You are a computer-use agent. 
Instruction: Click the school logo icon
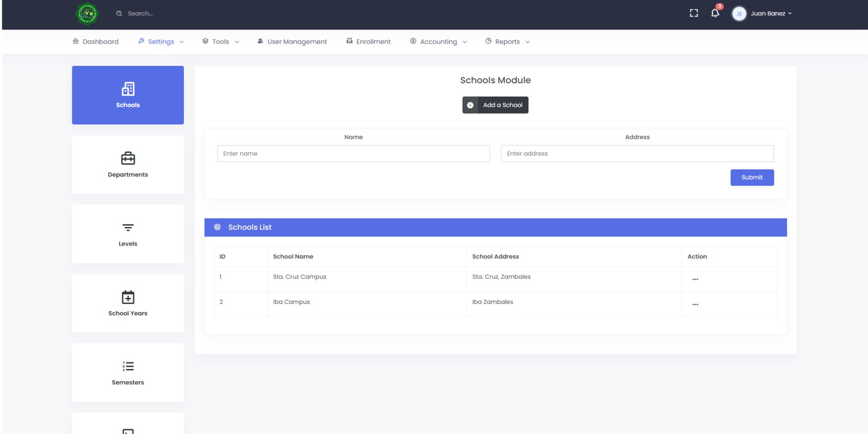(x=86, y=14)
